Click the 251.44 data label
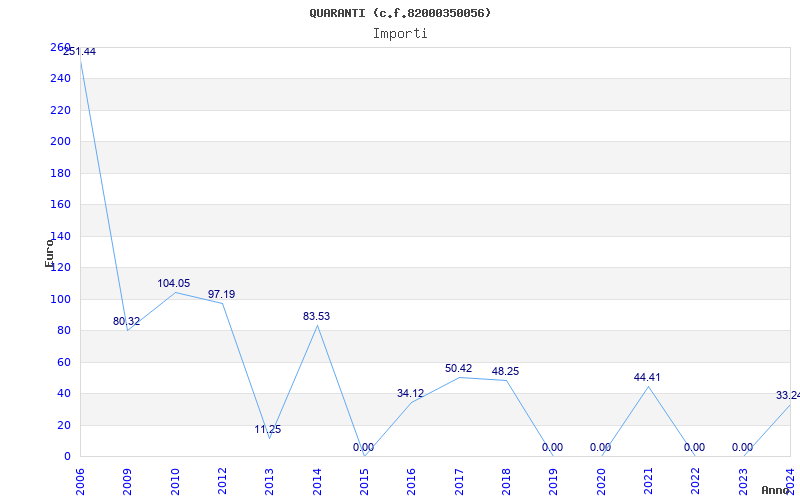This screenshot has width=800, height=500. (x=79, y=52)
